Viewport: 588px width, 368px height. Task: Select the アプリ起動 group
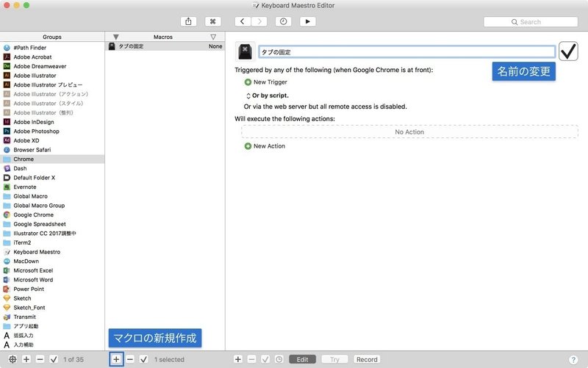[52, 326]
